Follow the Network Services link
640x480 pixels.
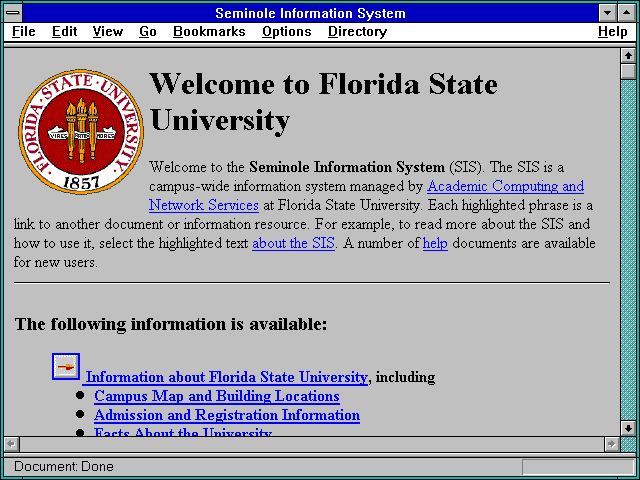coord(204,205)
